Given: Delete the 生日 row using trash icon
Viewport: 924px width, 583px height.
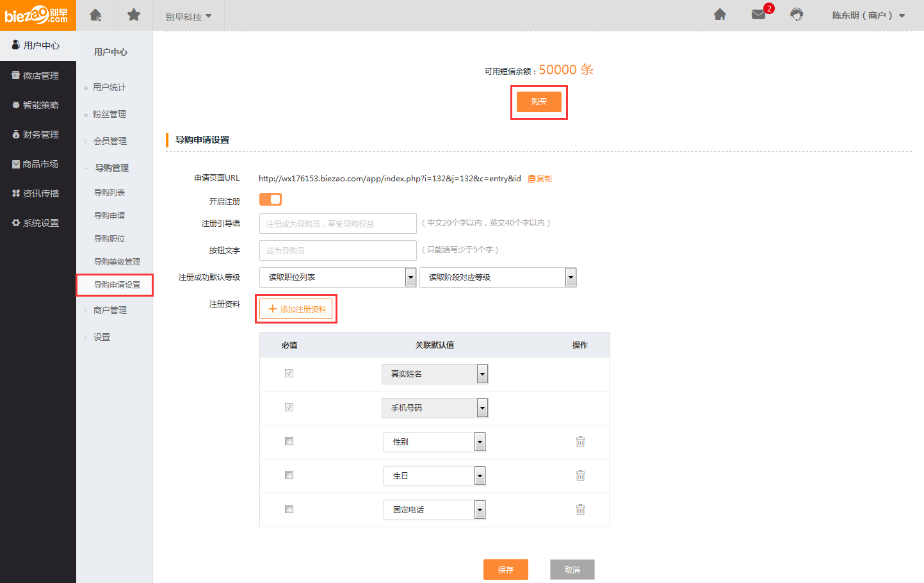Looking at the screenshot, I should 580,476.
